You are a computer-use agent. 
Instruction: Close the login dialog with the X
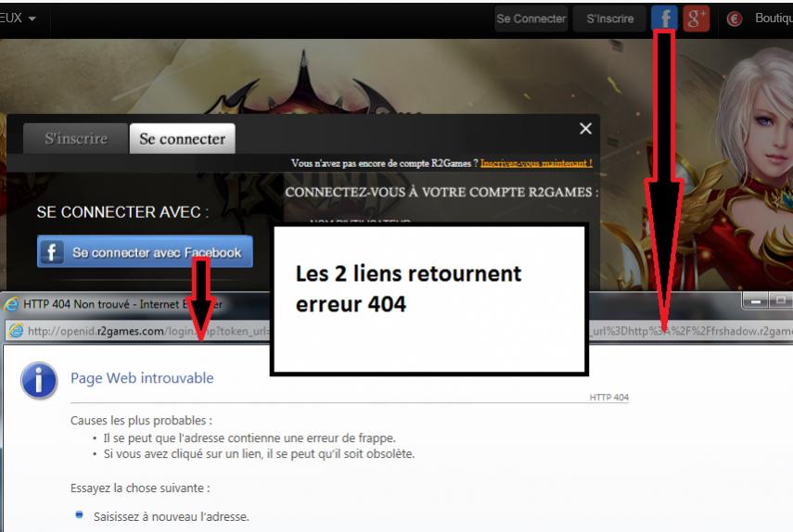(584, 129)
